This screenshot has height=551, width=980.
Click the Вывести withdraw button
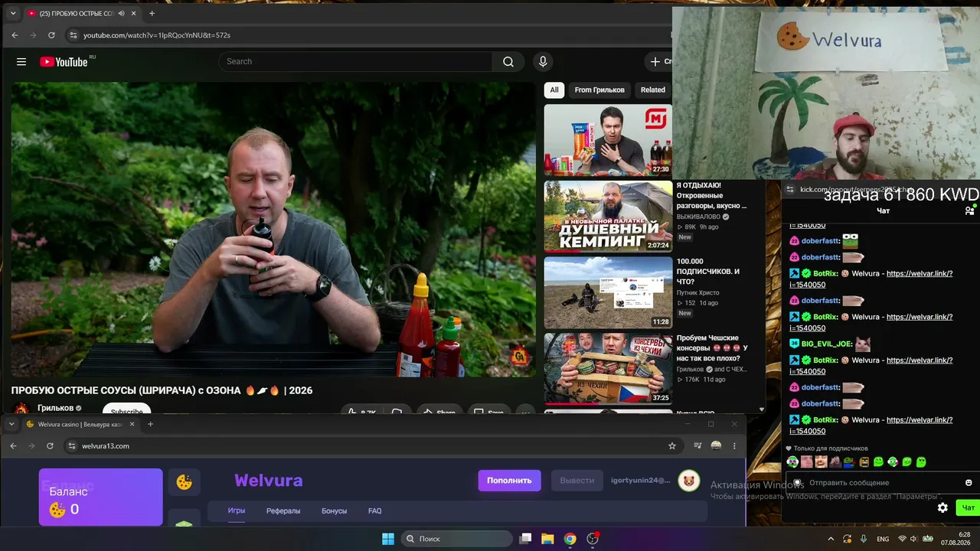(577, 481)
